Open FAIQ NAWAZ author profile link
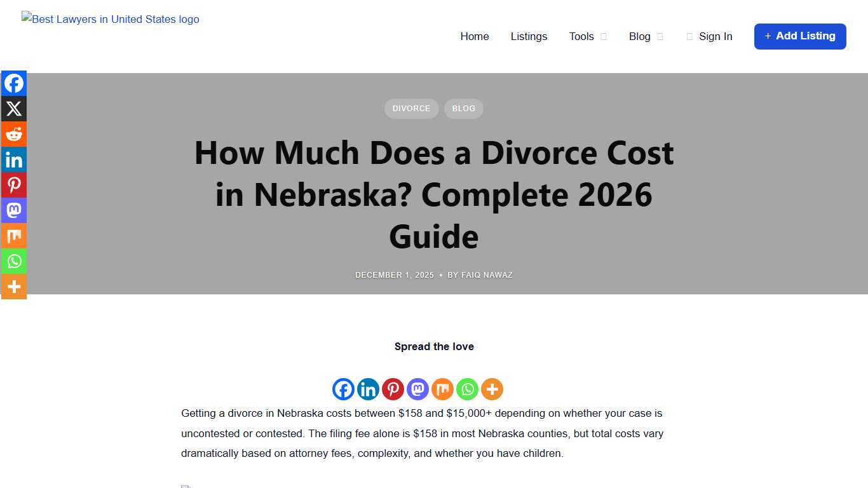 (x=487, y=274)
